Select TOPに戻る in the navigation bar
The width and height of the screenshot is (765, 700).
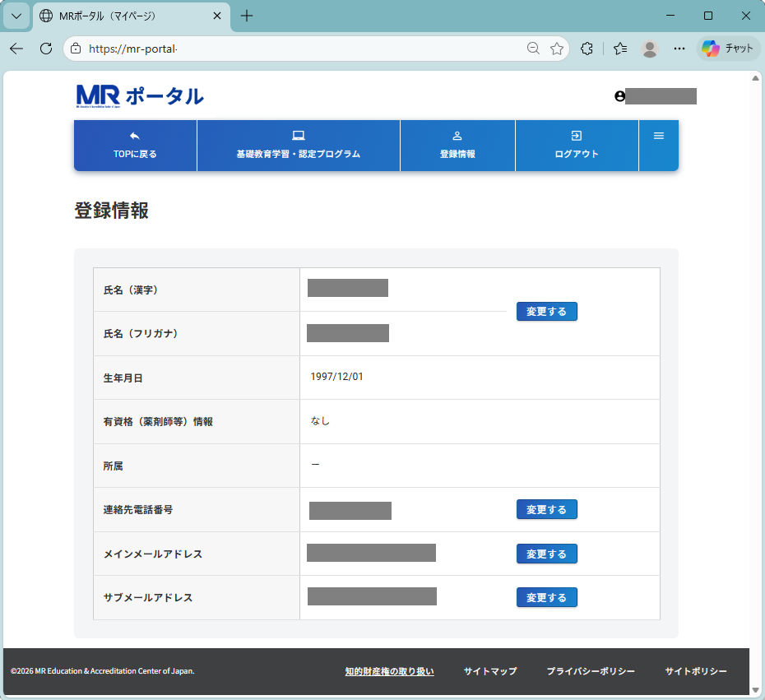click(135, 146)
